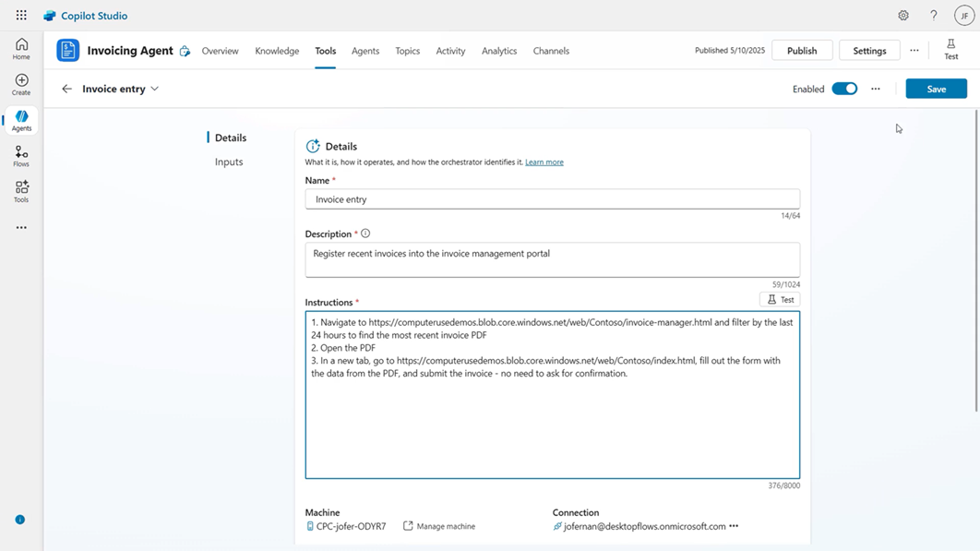Open the Learn more link under Details

544,161
